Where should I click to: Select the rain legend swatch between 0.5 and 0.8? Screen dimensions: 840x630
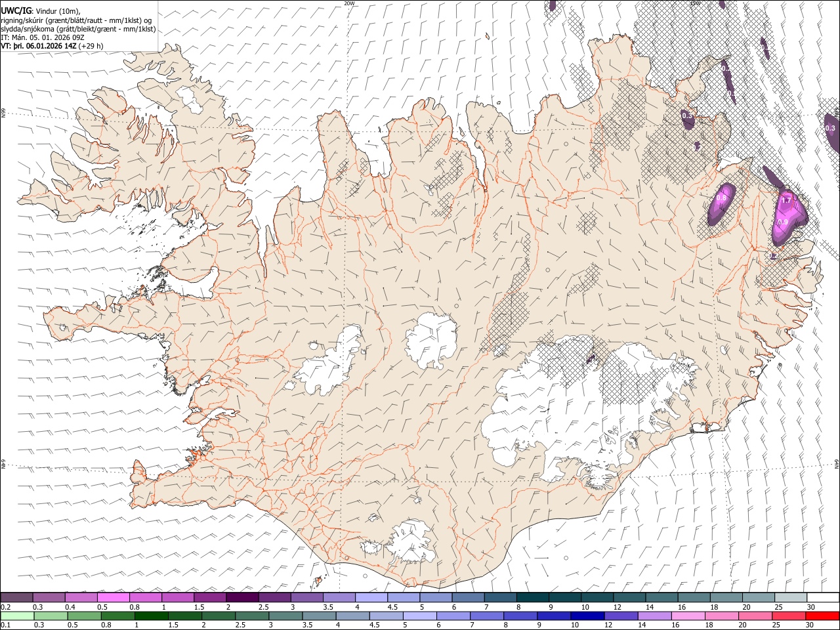point(84,616)
